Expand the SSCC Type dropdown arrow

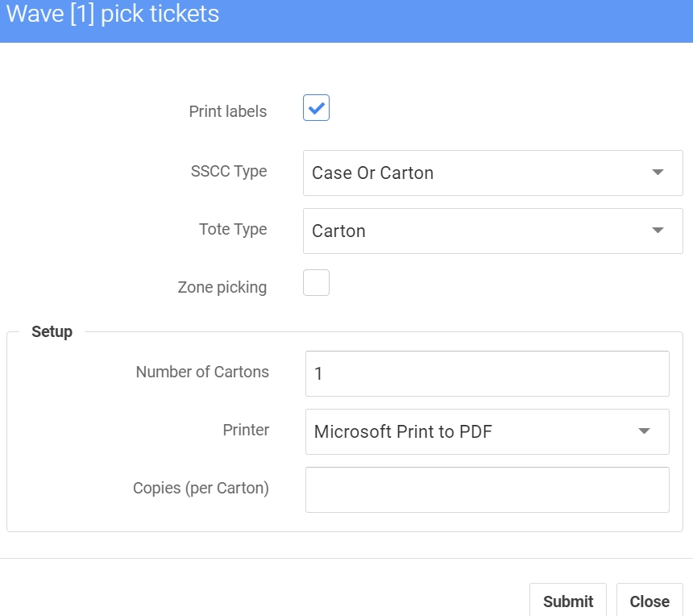(658, 173)
